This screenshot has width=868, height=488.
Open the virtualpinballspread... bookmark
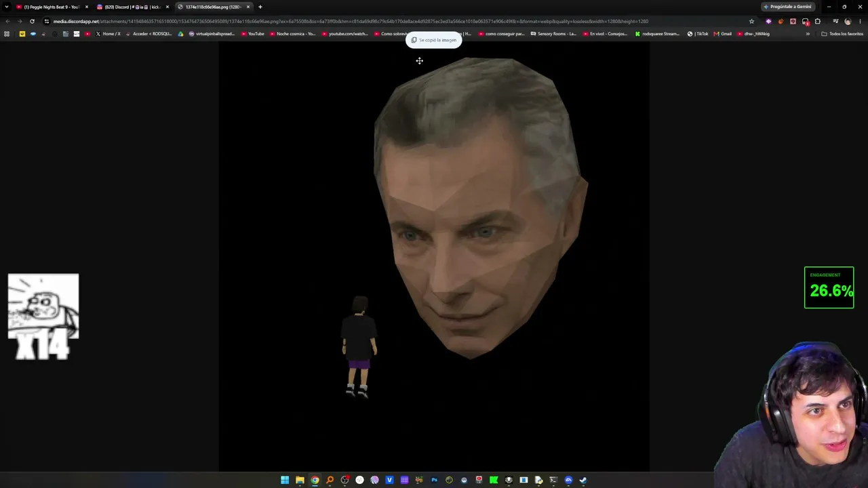pyautogui.click(x=212, y=34)
